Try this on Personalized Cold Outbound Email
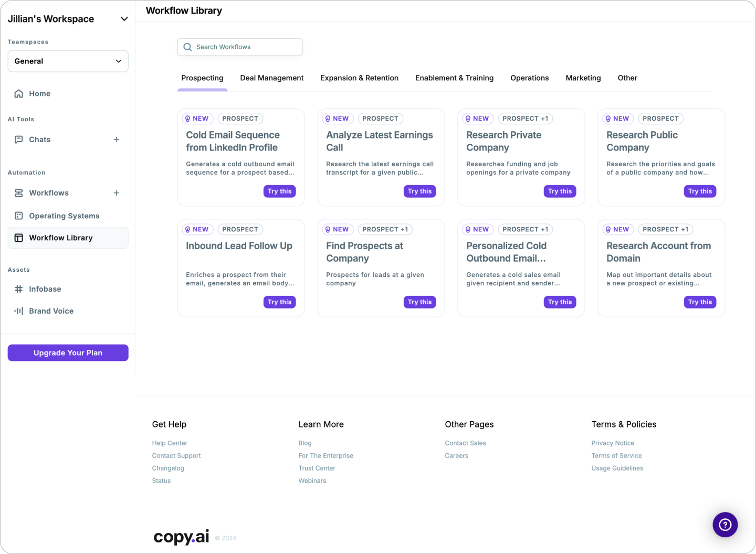 coord(560,302)
